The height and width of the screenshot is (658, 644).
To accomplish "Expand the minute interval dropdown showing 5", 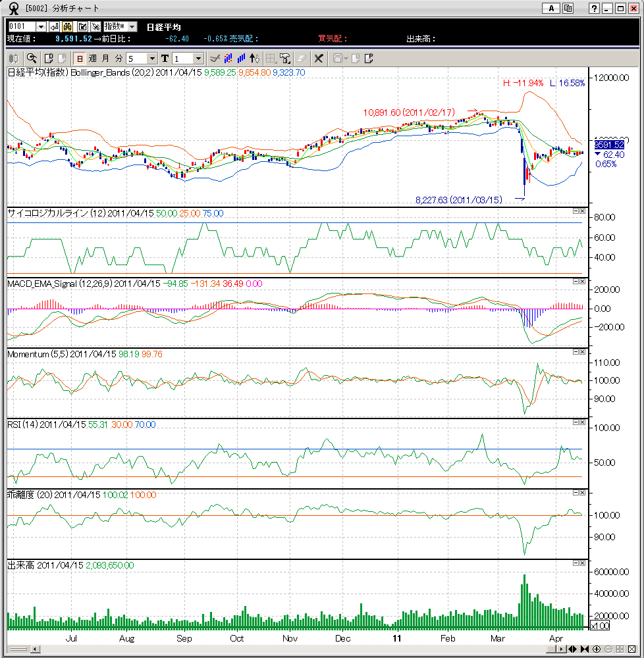I will pyautogui.click(x=152, y=58).
